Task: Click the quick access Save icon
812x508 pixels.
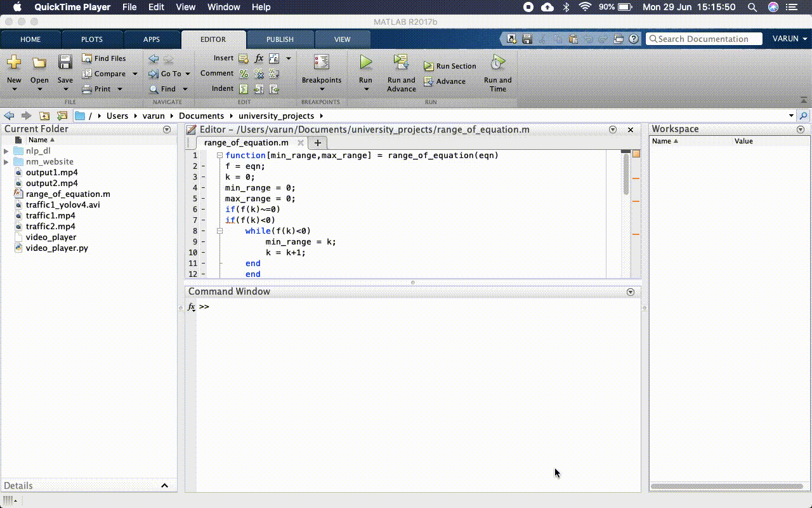Action: click(x=527, y=39)
